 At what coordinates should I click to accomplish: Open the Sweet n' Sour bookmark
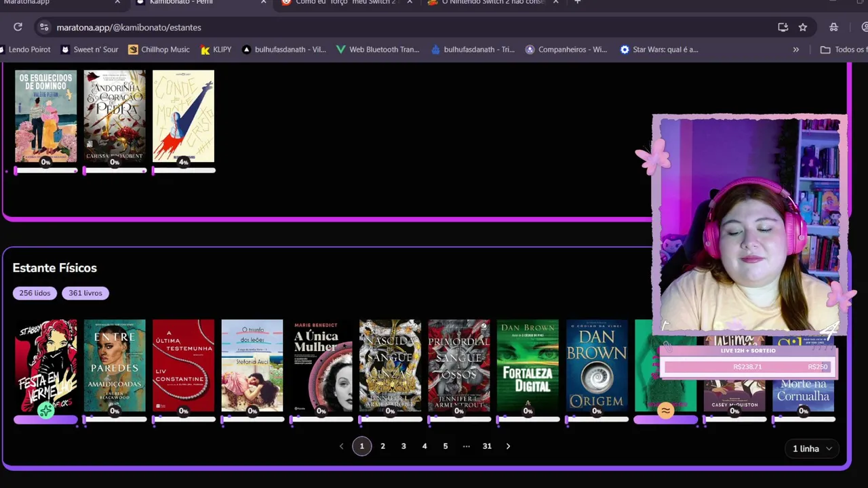(x=90, y=49)
